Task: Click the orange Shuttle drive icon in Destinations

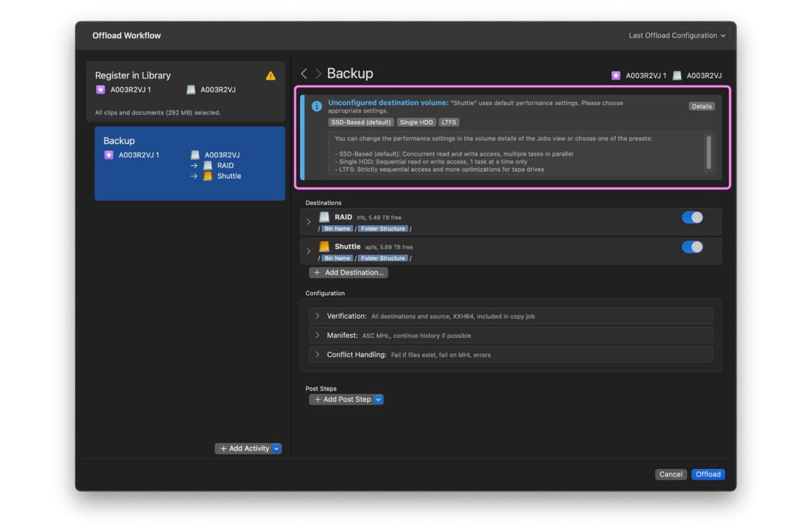Action: (324, 247)
